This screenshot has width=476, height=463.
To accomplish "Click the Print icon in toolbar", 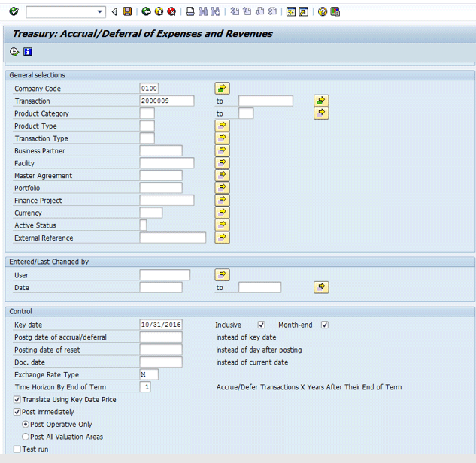I will (190, 11).
